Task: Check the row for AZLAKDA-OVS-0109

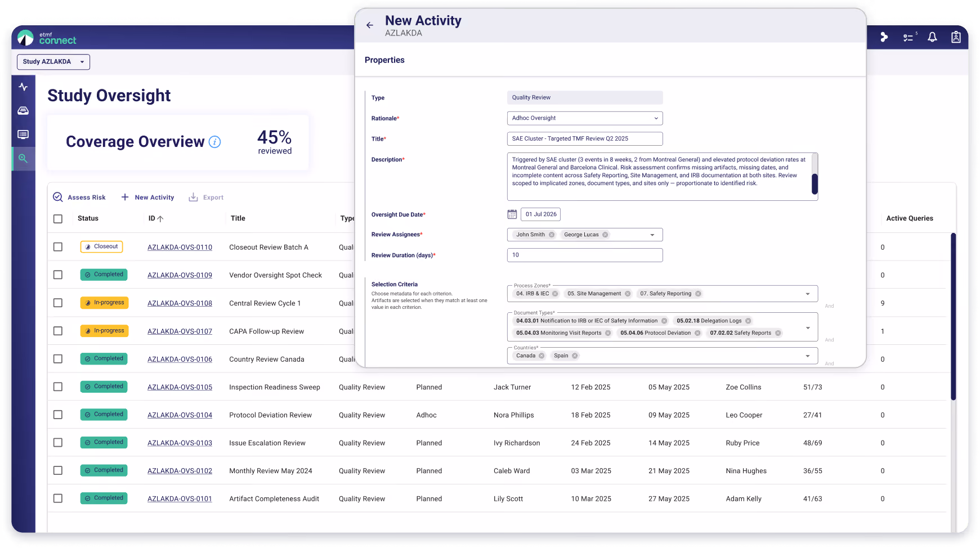Action: click(x=58, y=275)
